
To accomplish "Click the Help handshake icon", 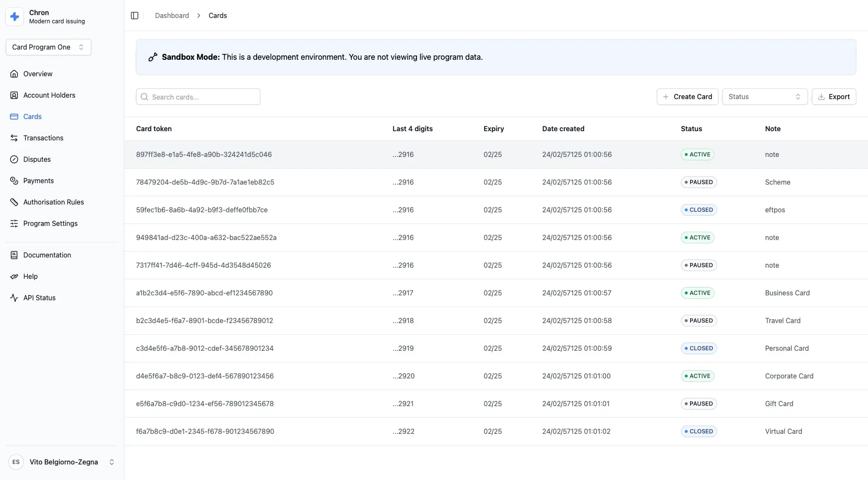I will point(14,276).
